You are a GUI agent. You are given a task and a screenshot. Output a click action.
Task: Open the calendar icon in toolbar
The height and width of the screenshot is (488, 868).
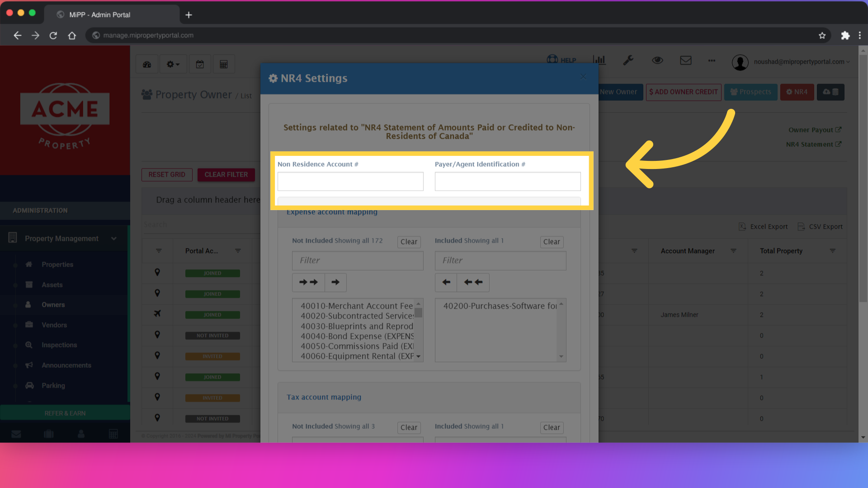pyautogui.click(x=200, y=65)
